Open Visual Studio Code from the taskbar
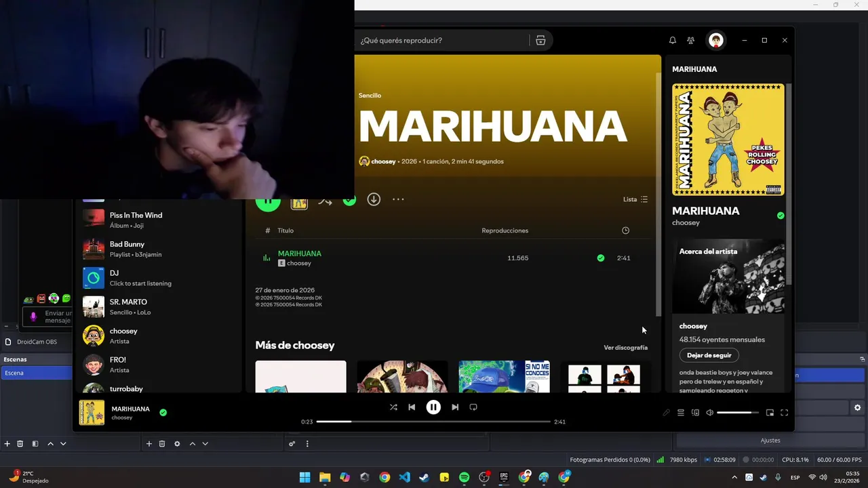 pyautogui.click(x=405, y=477)
